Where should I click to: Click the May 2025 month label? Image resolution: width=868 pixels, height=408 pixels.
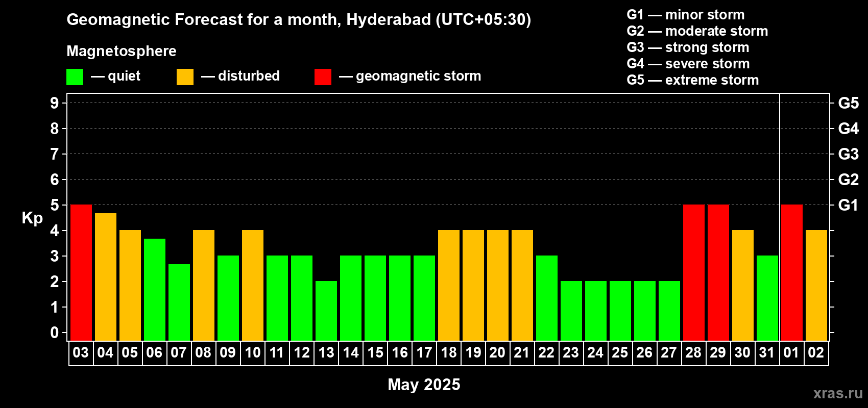(424, 384)
